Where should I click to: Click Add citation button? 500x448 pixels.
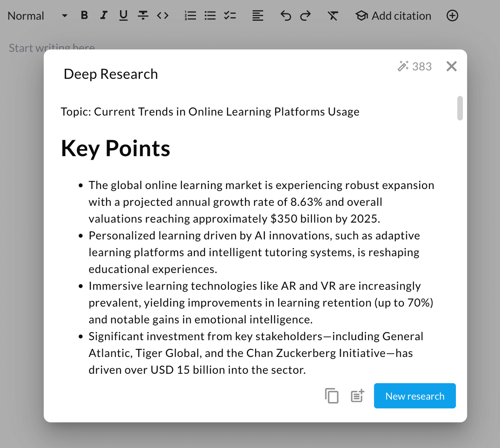pos(393,16)
